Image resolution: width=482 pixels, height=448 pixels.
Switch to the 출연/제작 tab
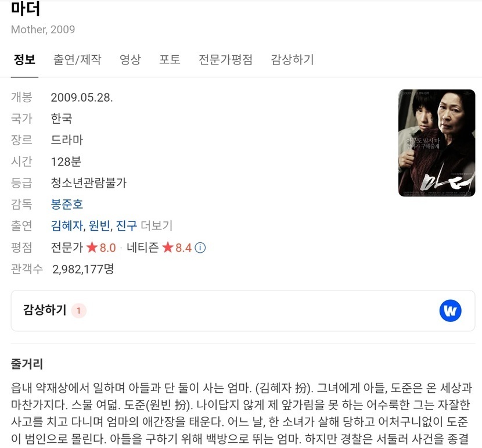tap(77, 59)
